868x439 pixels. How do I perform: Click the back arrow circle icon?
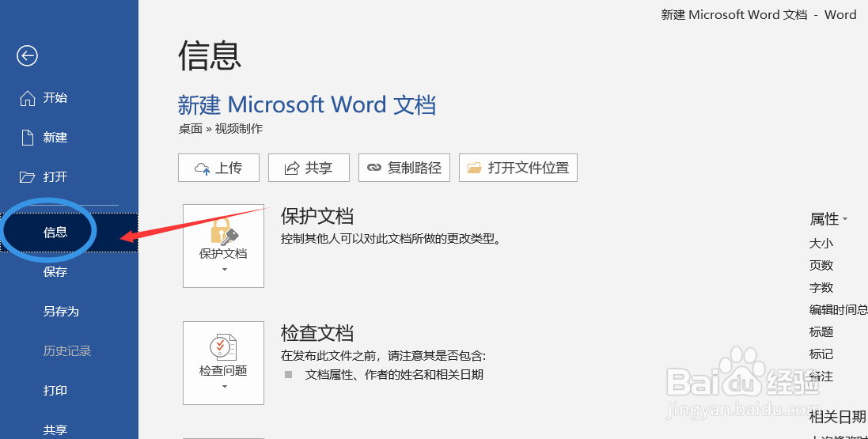[x=27, y=55]
